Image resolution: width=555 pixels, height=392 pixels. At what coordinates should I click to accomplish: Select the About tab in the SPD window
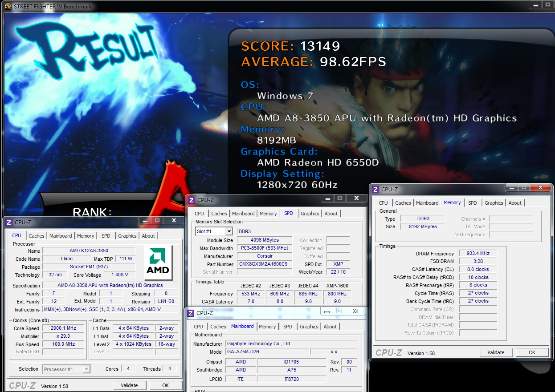coord(331,214)
